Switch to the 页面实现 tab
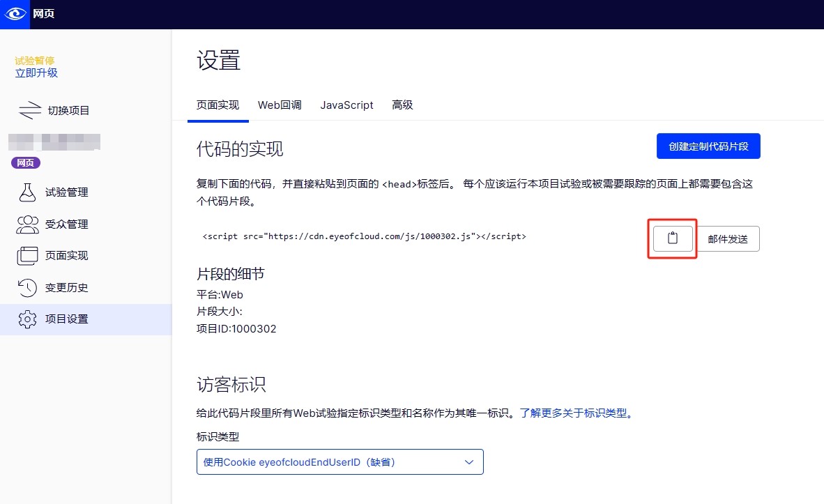 coord(218,105)
